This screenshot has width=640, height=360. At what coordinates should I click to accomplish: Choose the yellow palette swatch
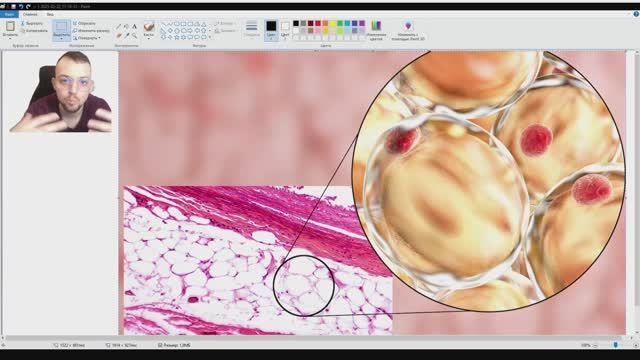pyautogui.click(x=333, y=23)
